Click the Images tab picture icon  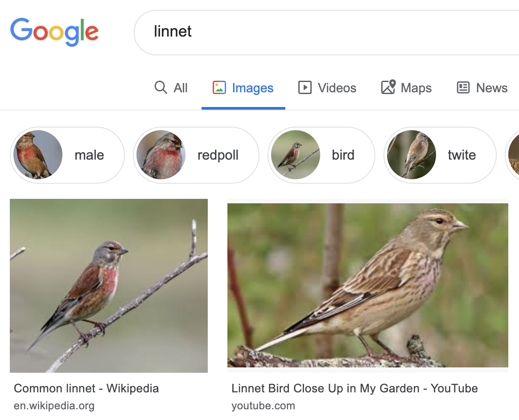pyautogui.click(x=219, y=87)
